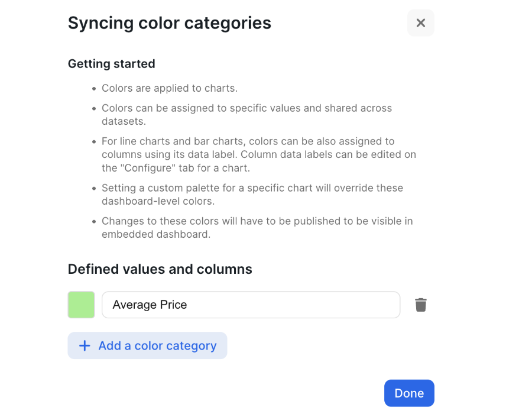
Task: Click the bullet dot beside 'For line charts'
Action: click(x=94, y=141)
